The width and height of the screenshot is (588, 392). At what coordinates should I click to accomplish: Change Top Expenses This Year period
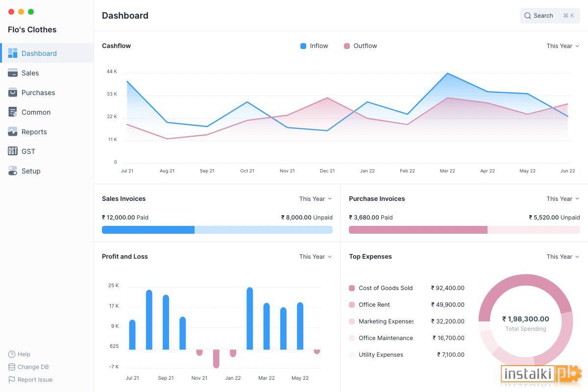(563, 256)
